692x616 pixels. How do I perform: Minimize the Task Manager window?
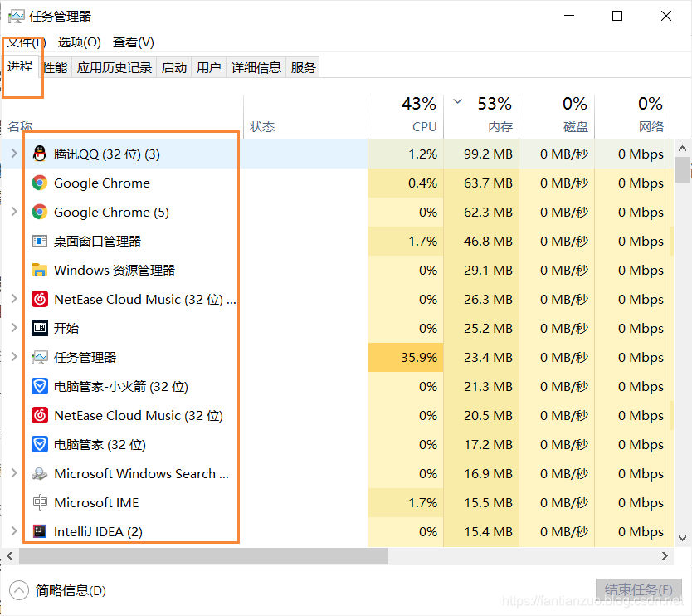pos(569,16)
